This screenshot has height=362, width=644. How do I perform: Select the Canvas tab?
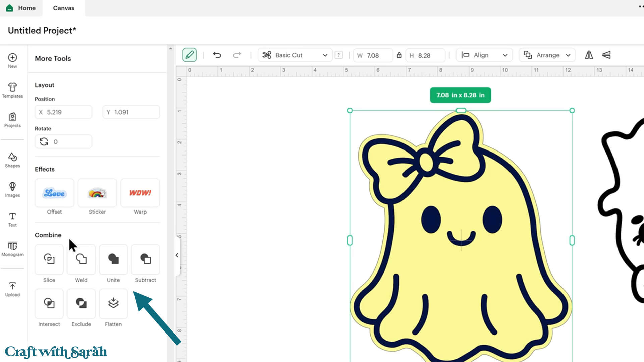63,8
